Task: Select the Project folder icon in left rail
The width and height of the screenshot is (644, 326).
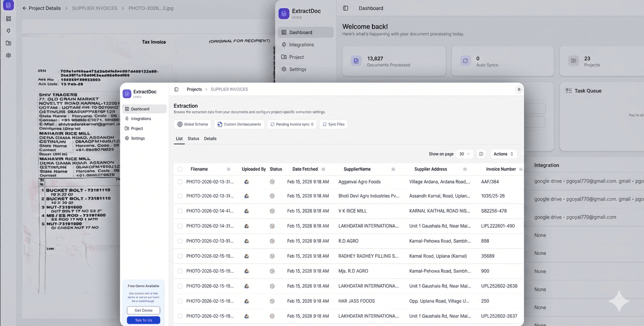Action: tap(8, 43)
